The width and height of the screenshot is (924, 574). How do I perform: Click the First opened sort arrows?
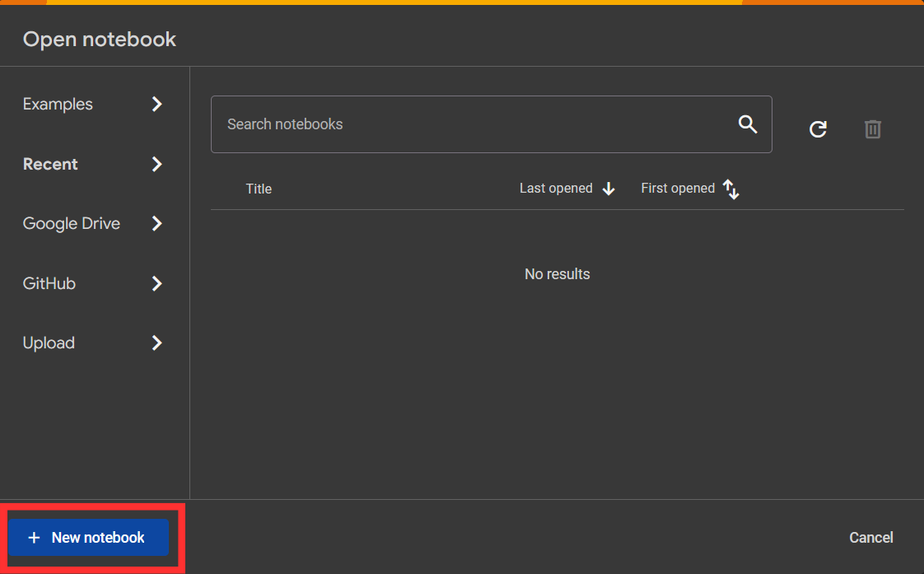tap(731, 189)
